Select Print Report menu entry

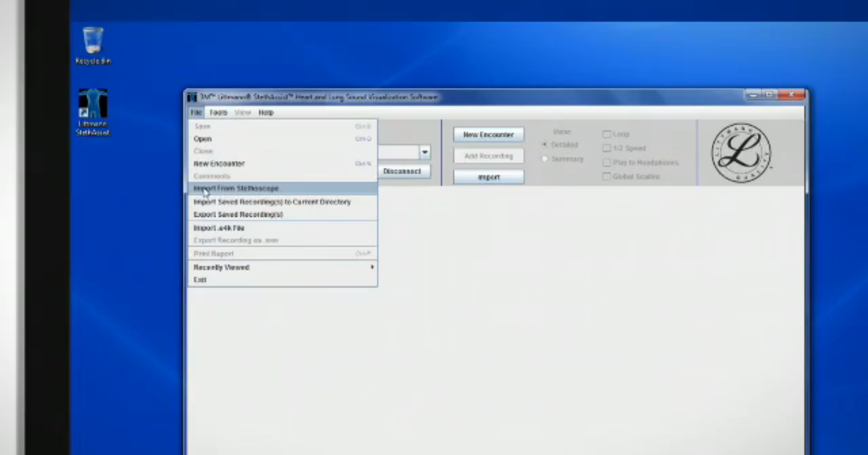283,254
